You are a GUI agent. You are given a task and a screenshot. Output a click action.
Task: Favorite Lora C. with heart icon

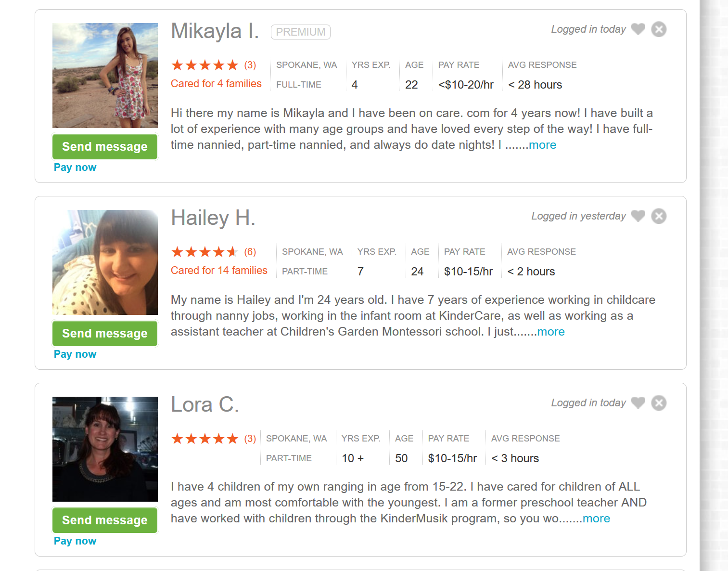coord(638,403)
